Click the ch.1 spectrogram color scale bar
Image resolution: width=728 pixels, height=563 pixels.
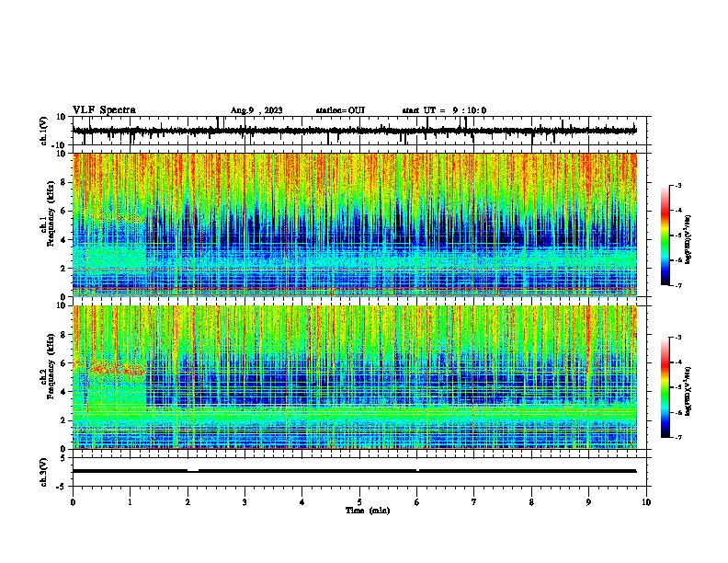click(x=665, y=236)
